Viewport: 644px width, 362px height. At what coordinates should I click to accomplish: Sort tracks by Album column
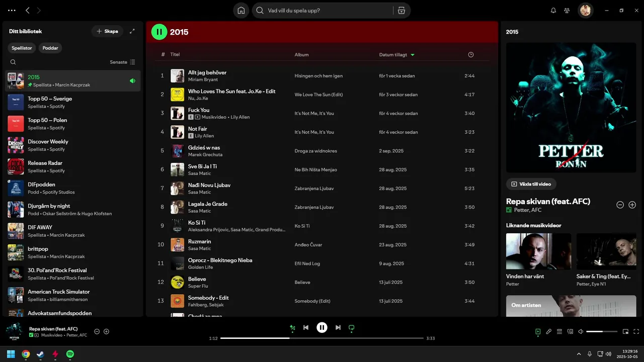point(302,54)
